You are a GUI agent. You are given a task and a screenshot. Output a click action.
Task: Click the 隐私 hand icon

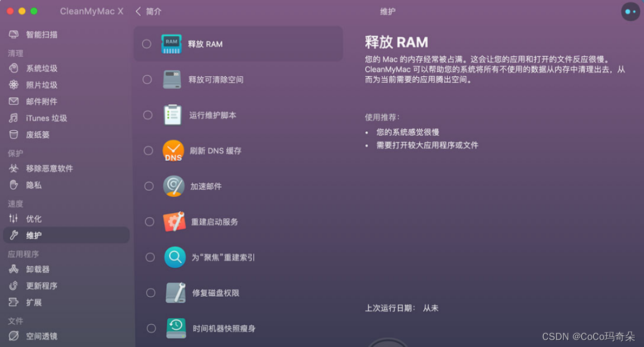coord(14,185)
